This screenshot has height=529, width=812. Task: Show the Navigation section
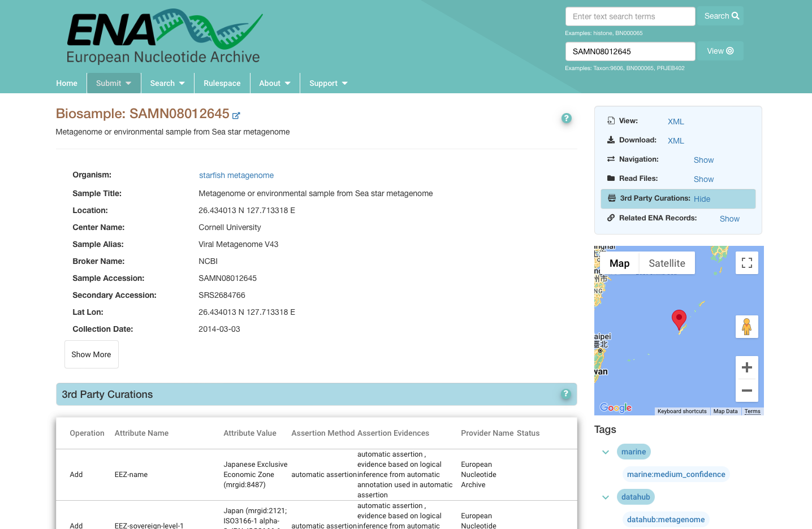pyautogui.click(x=703, y=160)
